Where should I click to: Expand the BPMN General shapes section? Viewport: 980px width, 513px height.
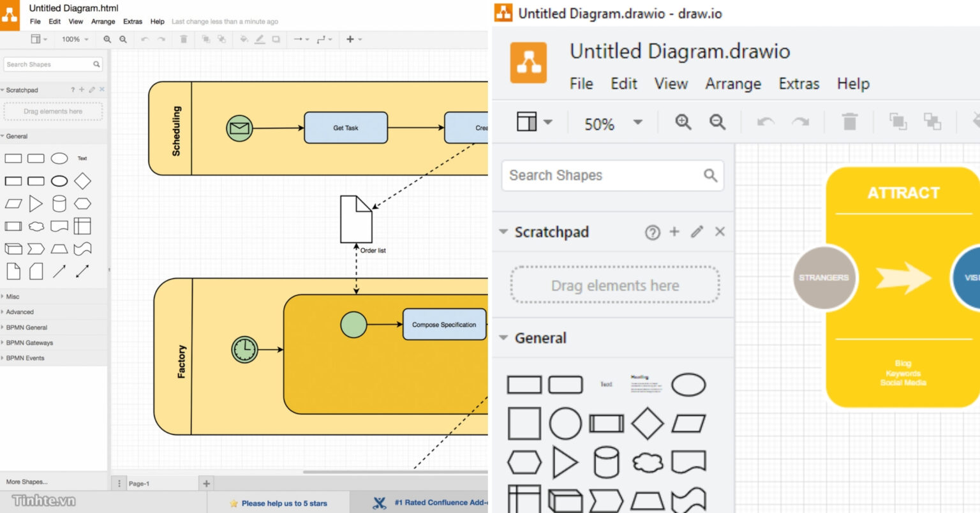tap(27, 327)
